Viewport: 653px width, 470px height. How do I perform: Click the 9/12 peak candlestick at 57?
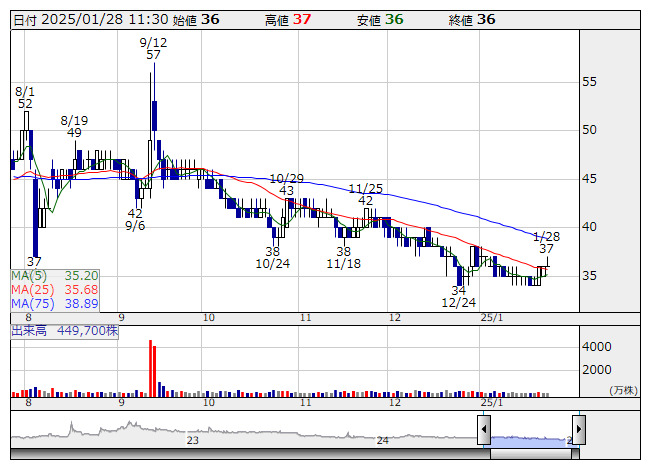154,100
